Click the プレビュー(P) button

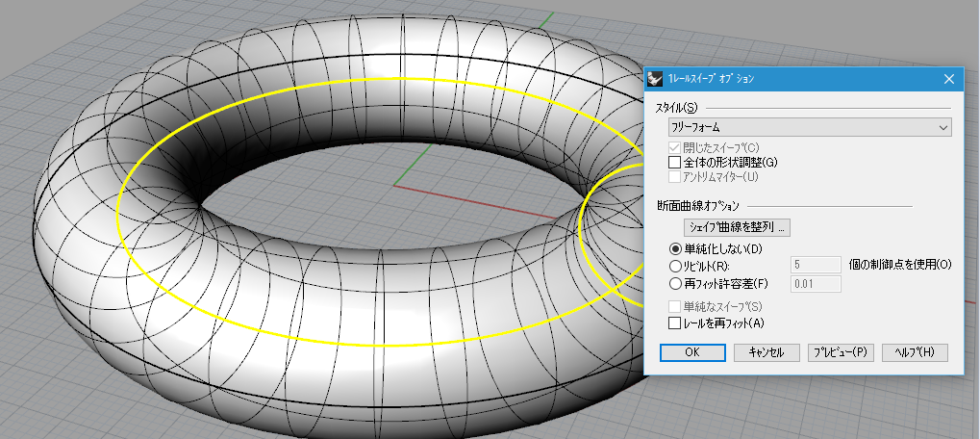tap(841, 352)
